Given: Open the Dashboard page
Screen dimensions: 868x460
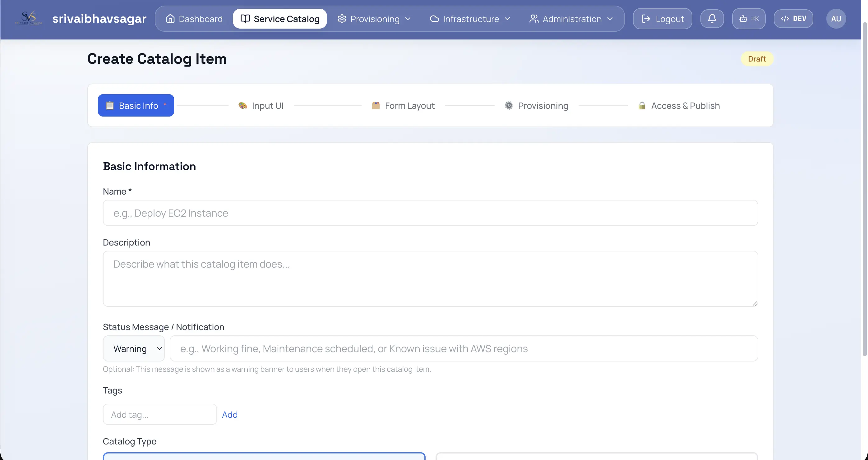Looking at the screenshot, I should coord(194,19).
